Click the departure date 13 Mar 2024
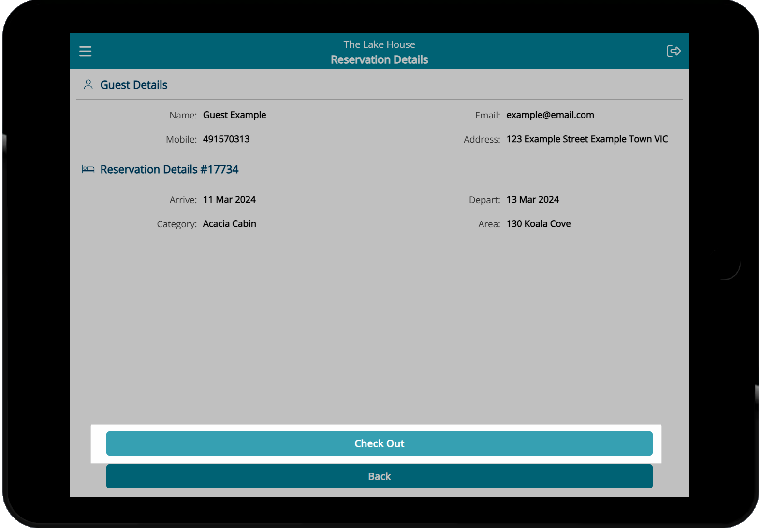Image resolution: width=761 pixels, height=532 pixels. click(533, 200)
